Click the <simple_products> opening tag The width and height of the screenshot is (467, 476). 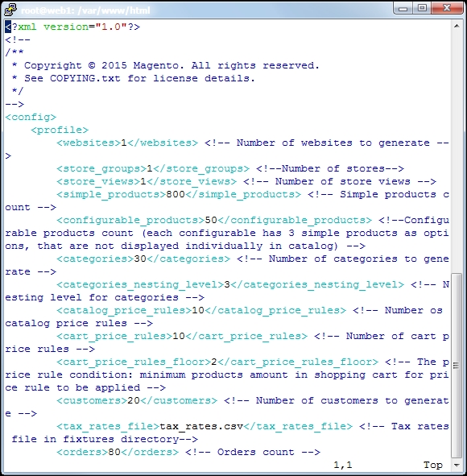click(111, 195)
